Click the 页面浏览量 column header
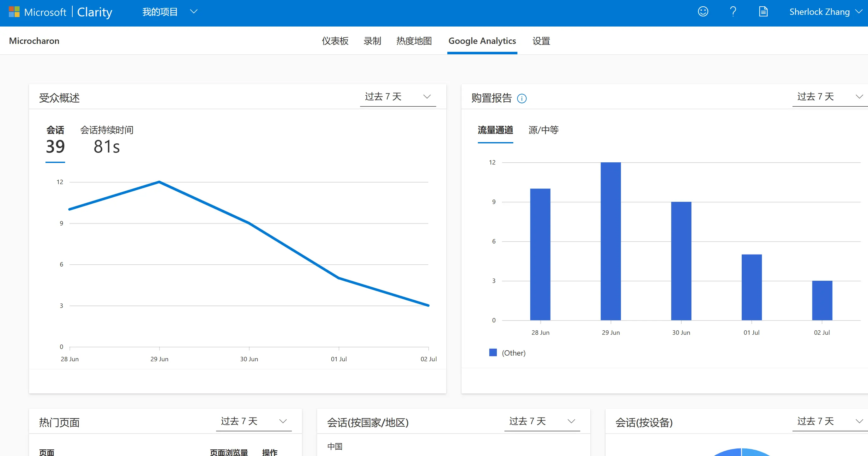This screenshot has width=868, height=456. click(229, 452)
